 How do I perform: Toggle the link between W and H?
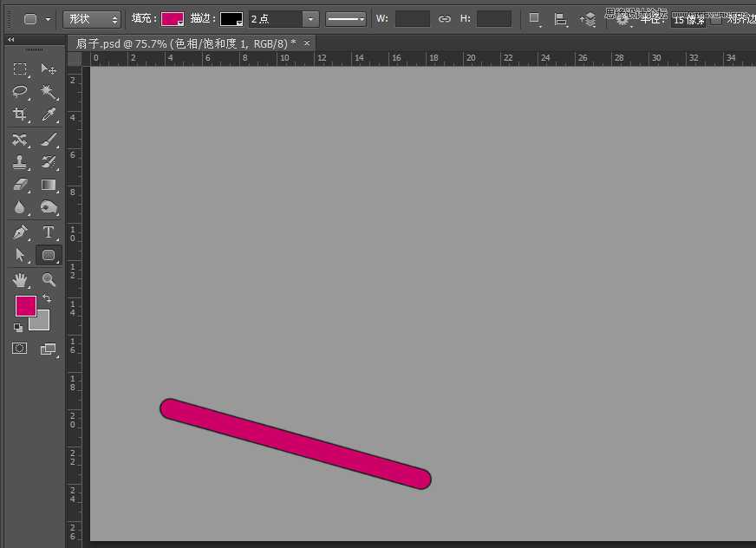pos(445,19)
